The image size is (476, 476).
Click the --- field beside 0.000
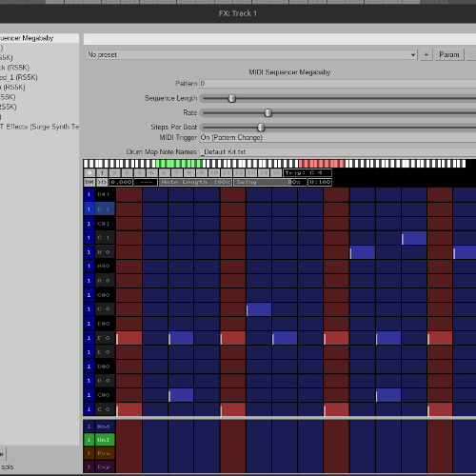click(x=146, y=182)
